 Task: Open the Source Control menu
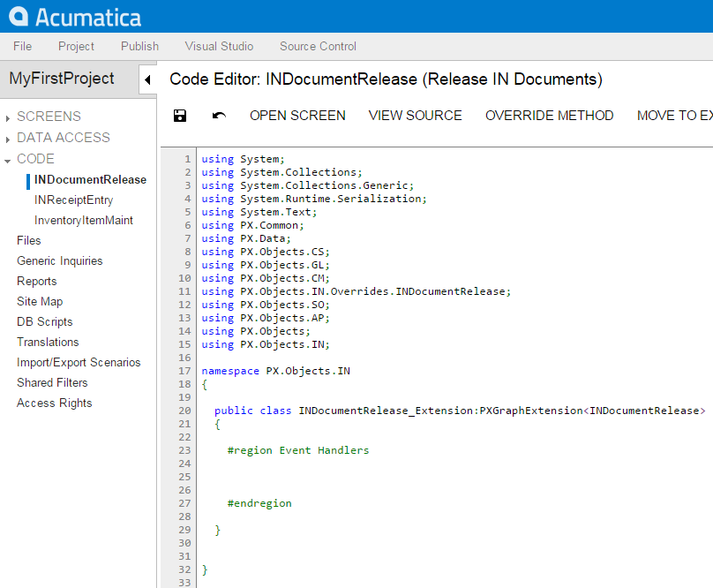[x=318, y=46]
